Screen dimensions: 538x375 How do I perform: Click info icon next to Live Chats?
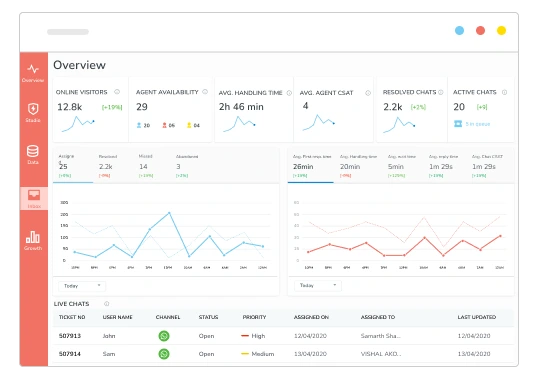(x=107, y=304)
